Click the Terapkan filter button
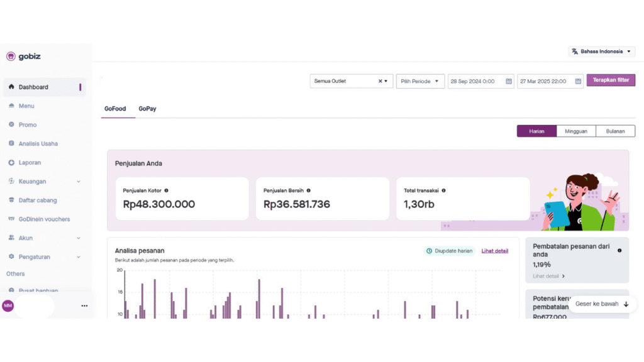 (x=610, y=80)
